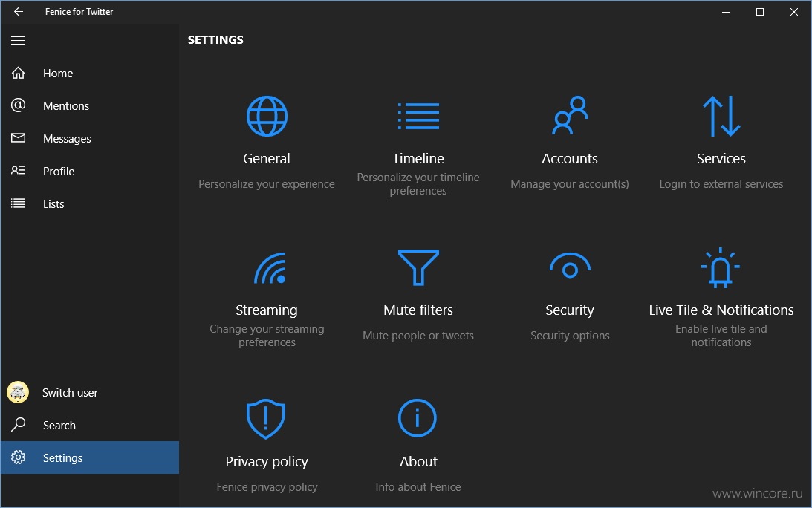Screen dimensions: 812x508
Task: Click the Timeline list icon
Action: point(418,116)
